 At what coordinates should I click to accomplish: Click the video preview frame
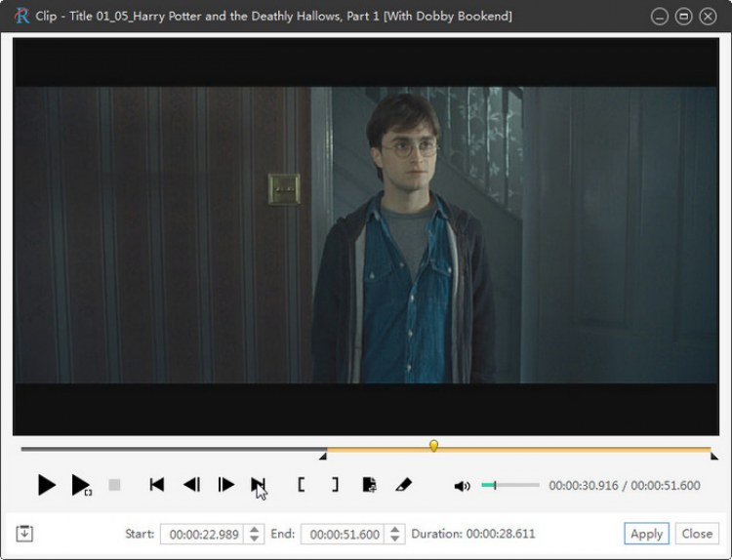point(366,236)
